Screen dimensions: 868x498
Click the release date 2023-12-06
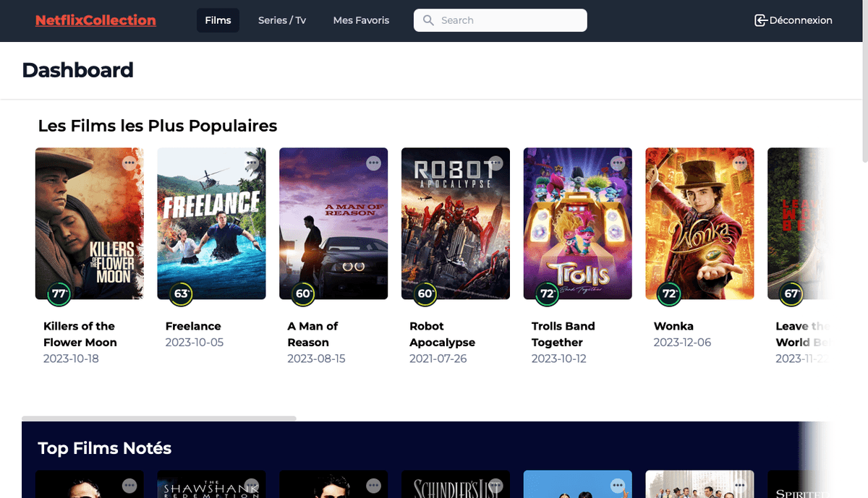(x=683, y=342)
